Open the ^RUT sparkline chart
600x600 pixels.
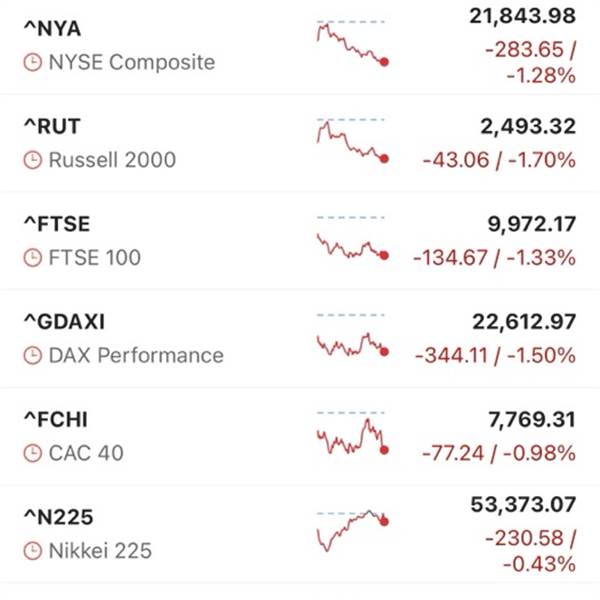tap(352, 140)
